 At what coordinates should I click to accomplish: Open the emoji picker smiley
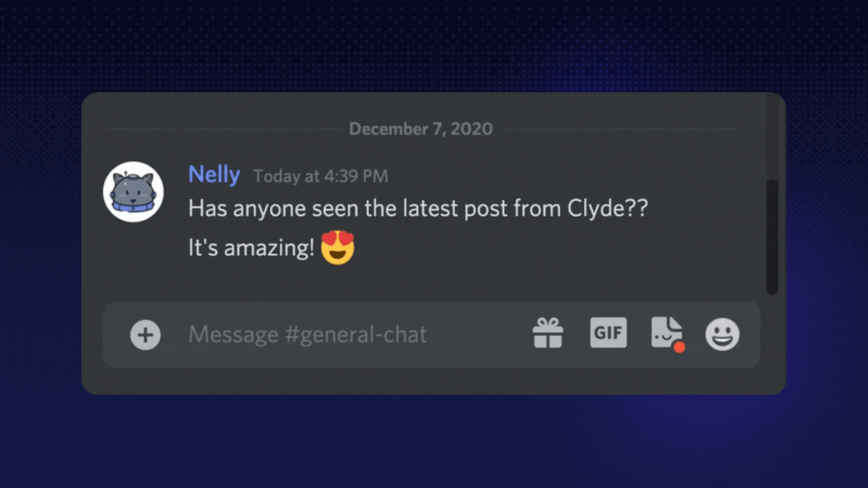722,334
